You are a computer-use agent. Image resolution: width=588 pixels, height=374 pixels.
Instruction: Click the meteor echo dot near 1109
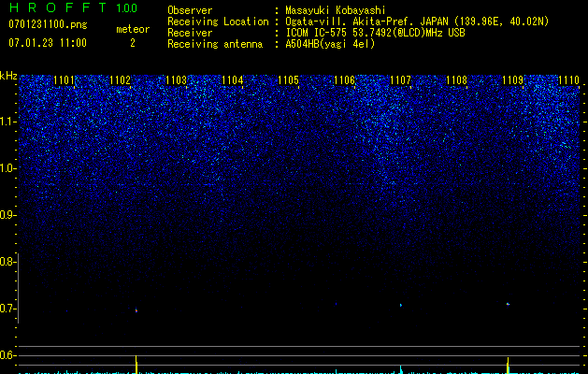(x=508, y=304)
